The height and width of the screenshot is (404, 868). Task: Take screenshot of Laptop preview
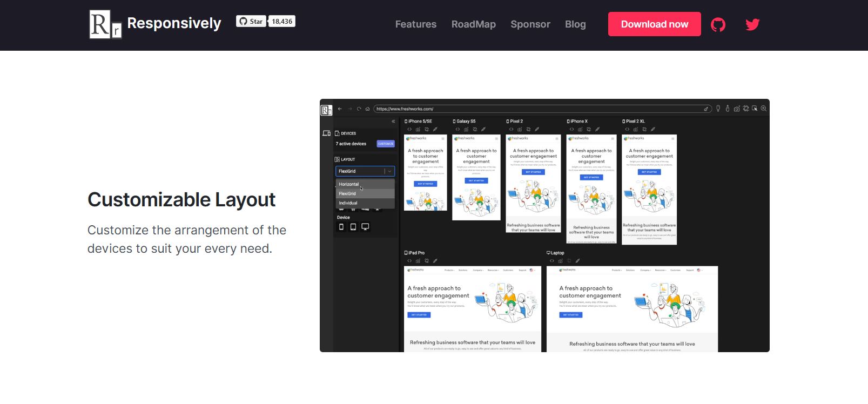[x=560, y=261]
